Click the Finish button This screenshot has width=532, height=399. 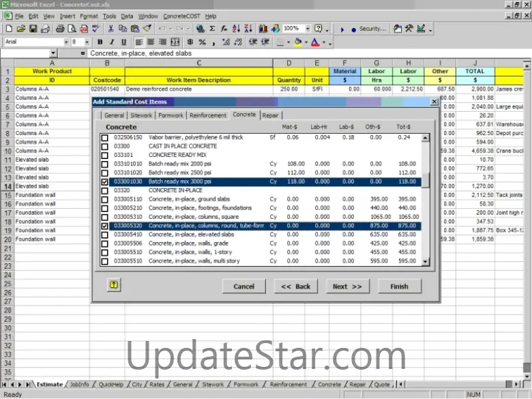click(399, 286)
